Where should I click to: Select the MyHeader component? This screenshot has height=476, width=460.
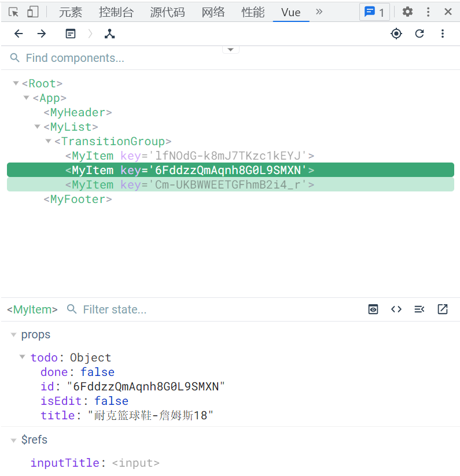(x=78, y=112)
